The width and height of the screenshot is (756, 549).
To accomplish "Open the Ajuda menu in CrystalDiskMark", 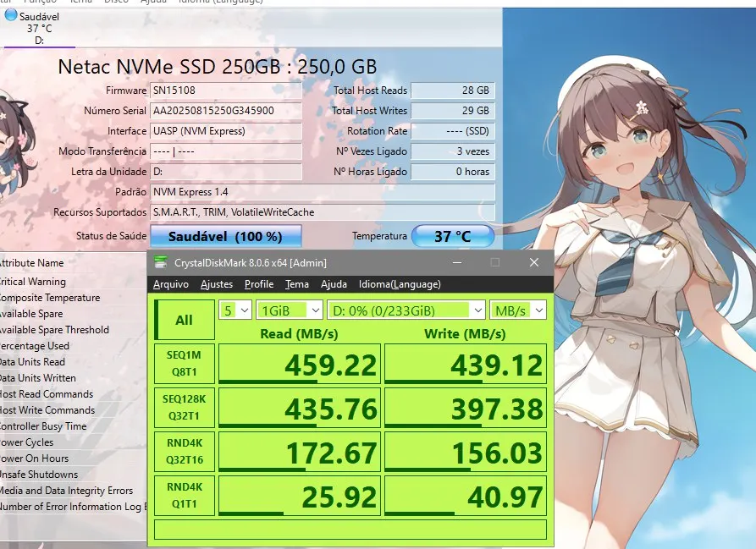I will (x=334, y=284).
